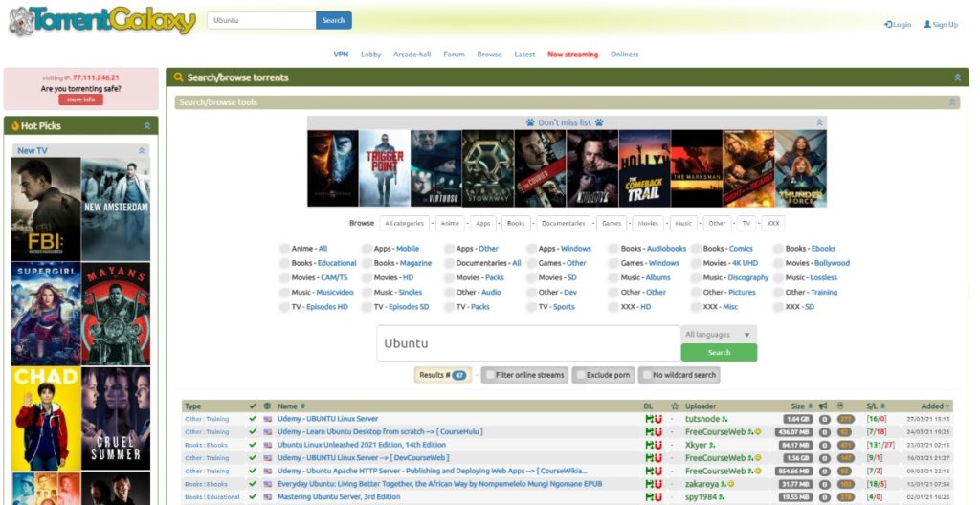Viewport: 980px width, 505px height.
Task: Click the views eye column header icon
Action: [x=840, y=406]
